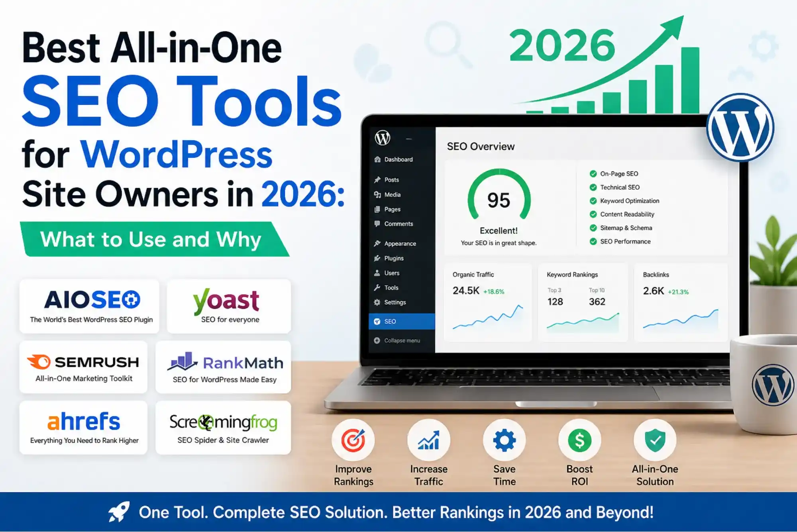Click the large WordPress badge above laptop
Screen dimensions: 797x532
click(740, 128)
